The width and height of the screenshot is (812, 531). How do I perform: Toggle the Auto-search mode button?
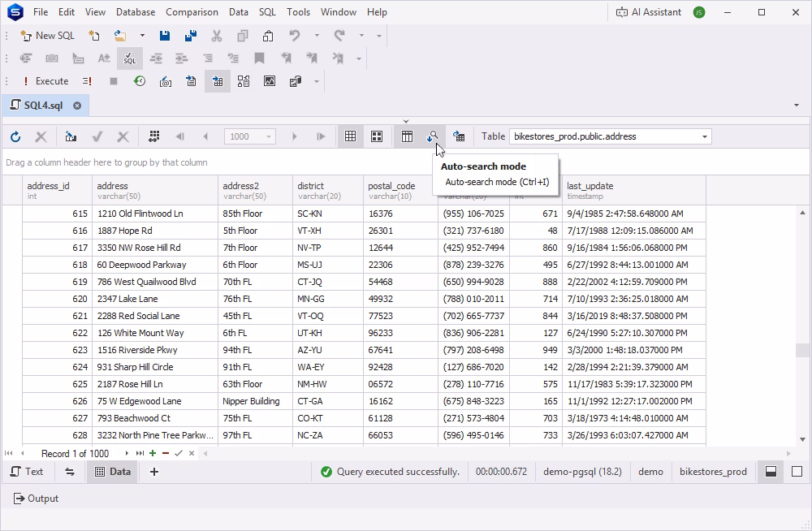pyautogui.click(x=433, y=136)
